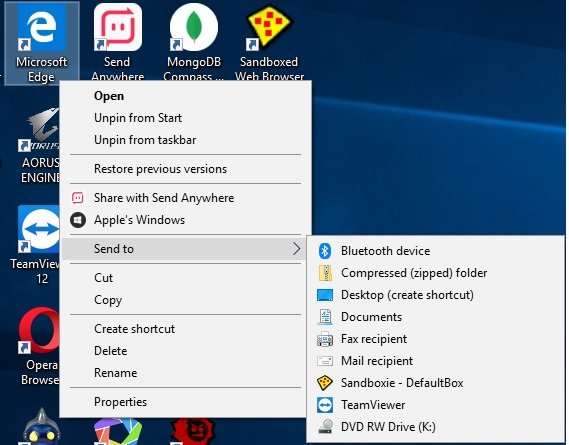The image size is (569, 445).
Task: Choose Unpin from taskbar
Action: point(185,140)
